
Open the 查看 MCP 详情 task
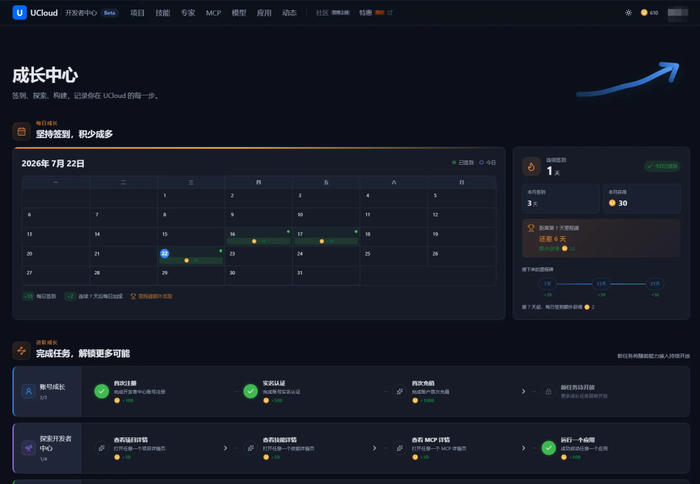439,448
